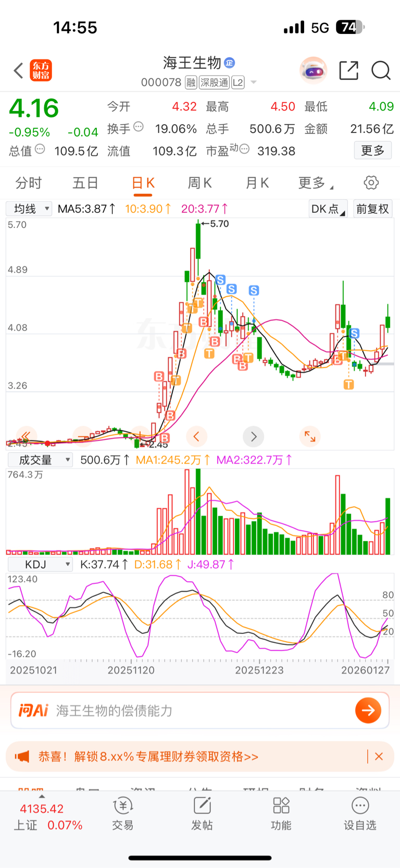This screenshot has height=868, width=400.
Task: Open the 发帖 post icon
Action: tap(202, 814)
